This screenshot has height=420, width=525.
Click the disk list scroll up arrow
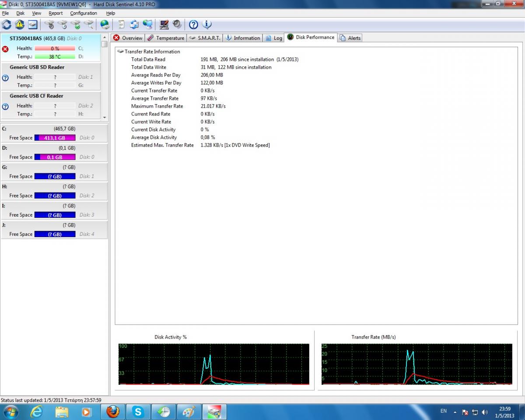coord(104,38)
